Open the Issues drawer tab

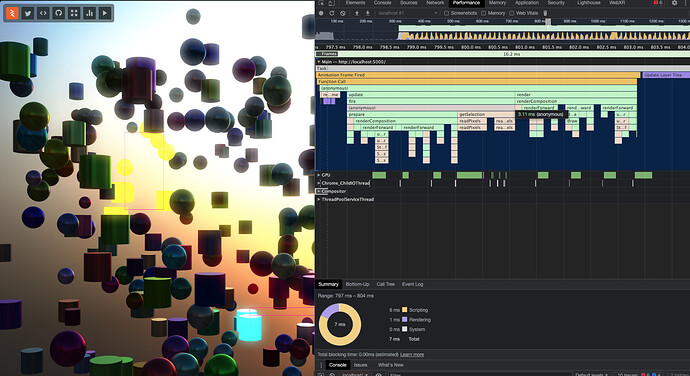(x=360, y=365)
